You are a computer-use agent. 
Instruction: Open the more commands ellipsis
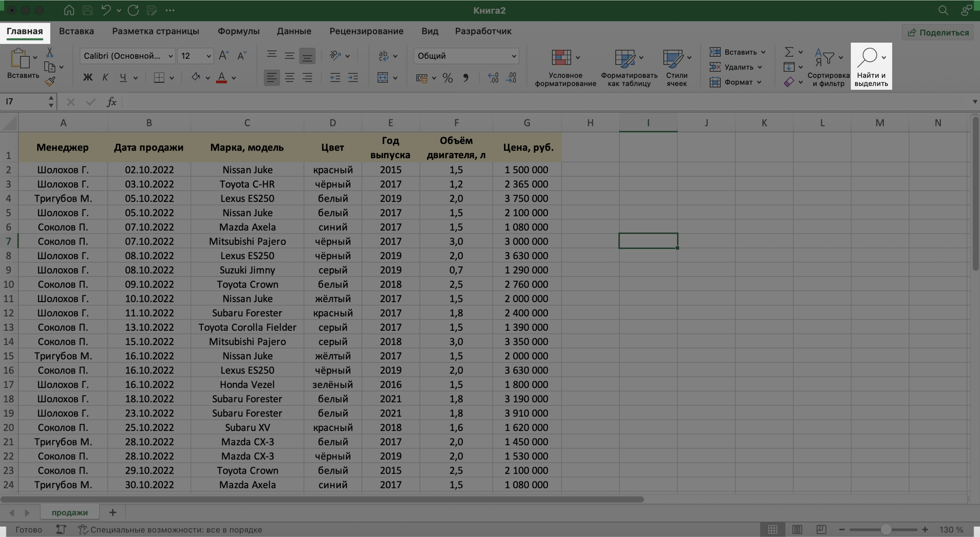(x=170, y=10)
